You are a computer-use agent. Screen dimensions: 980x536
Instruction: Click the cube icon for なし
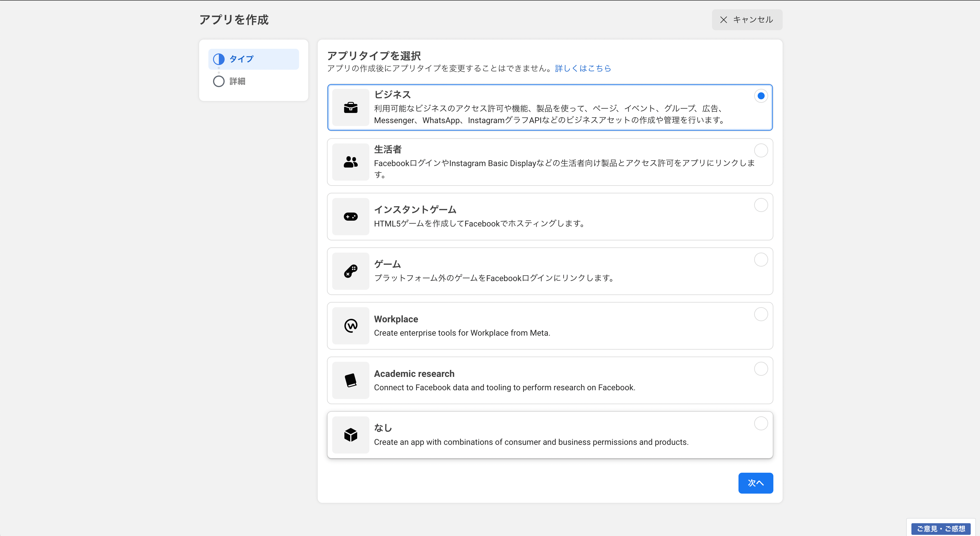click(350, 435)
